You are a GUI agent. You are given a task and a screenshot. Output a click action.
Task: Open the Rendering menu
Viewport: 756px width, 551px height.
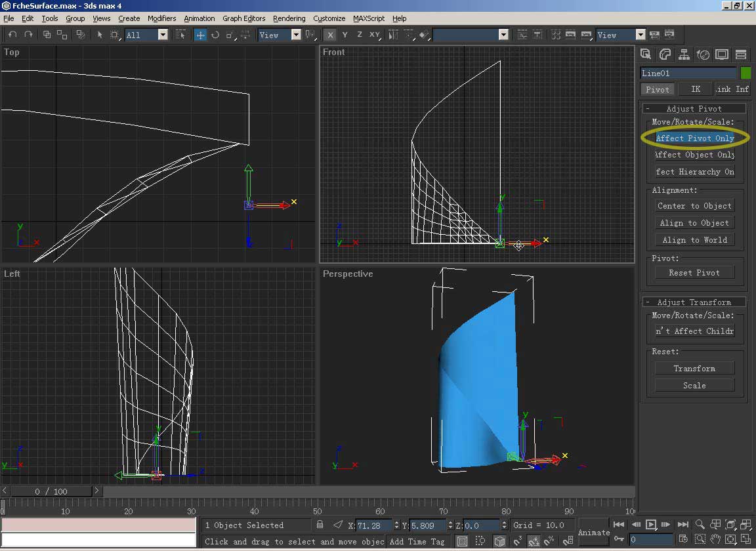click(x=289, y=18)
